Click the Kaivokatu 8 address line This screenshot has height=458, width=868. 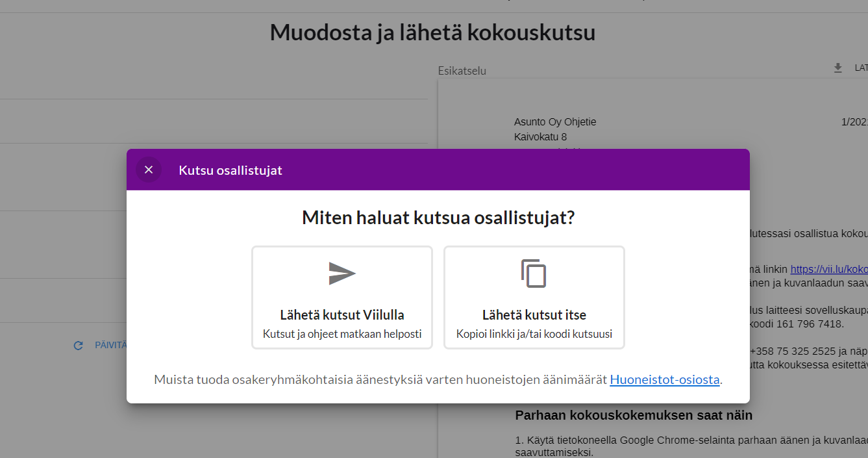[540, 137]
